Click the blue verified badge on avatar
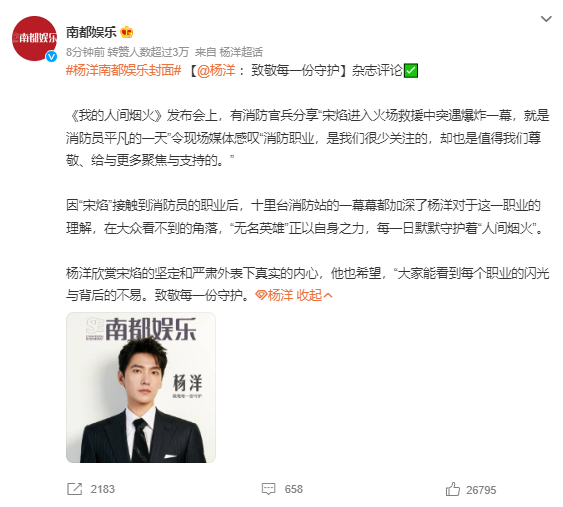 click(x=51, y=56)
